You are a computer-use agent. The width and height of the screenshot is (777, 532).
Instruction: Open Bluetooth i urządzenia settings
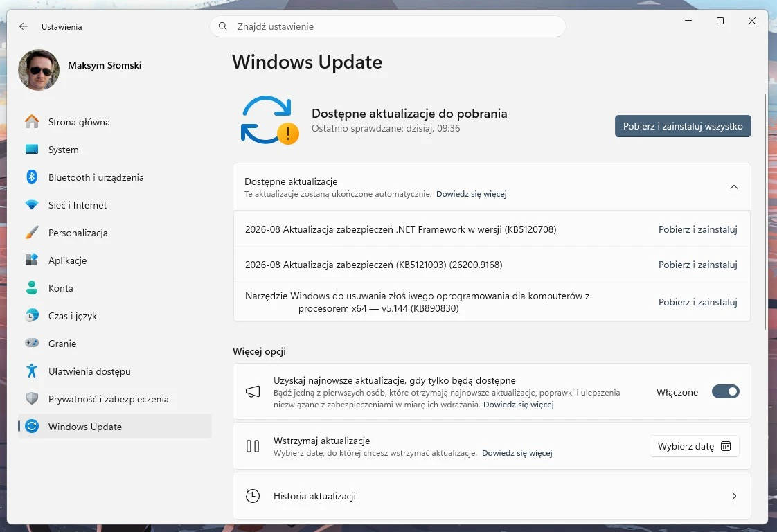click(x=115, y=177)
